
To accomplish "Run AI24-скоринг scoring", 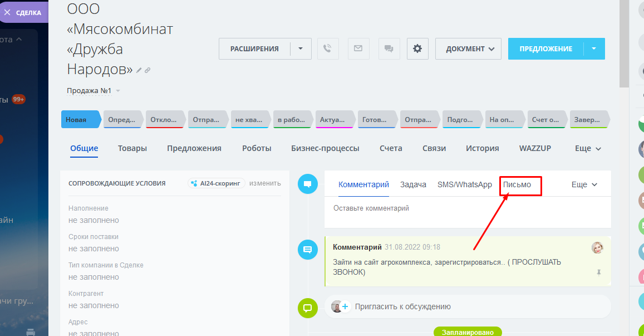I will 216,183.
